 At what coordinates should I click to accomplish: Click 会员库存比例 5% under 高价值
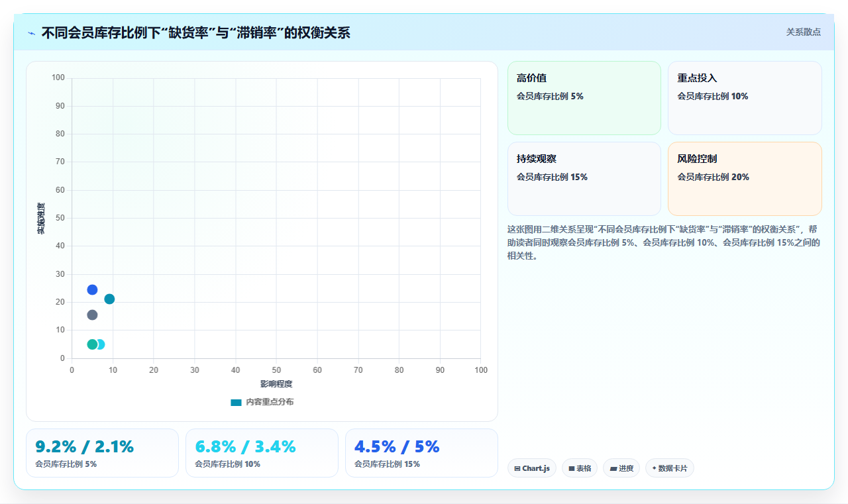pos(550,96)
